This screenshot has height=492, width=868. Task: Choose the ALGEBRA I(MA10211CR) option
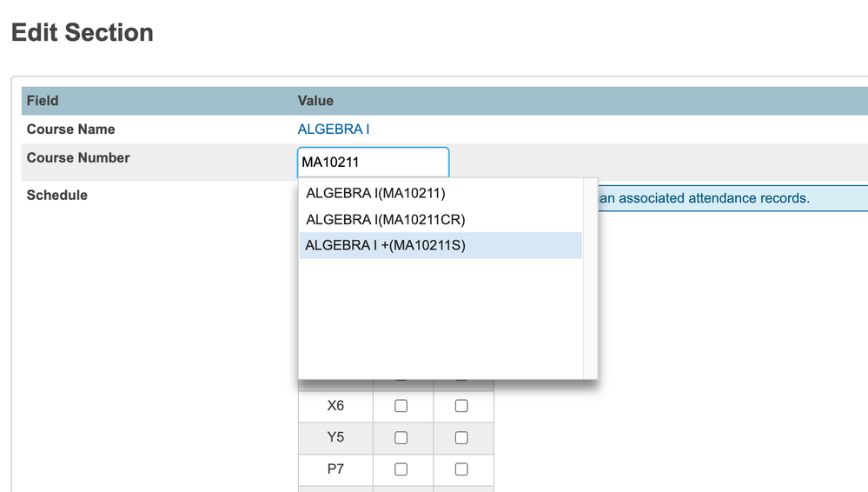[392, 220]
